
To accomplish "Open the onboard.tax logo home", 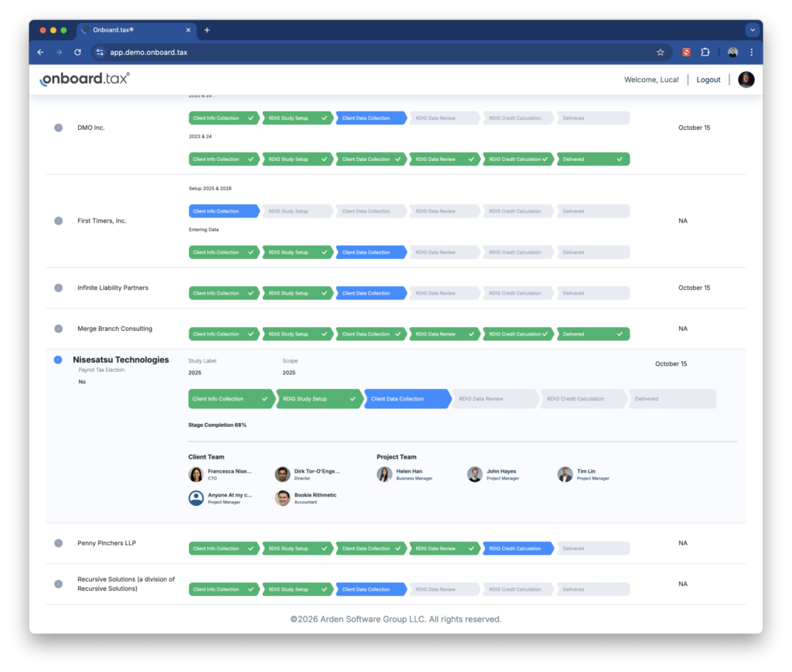I will click(x=85, y=79).
